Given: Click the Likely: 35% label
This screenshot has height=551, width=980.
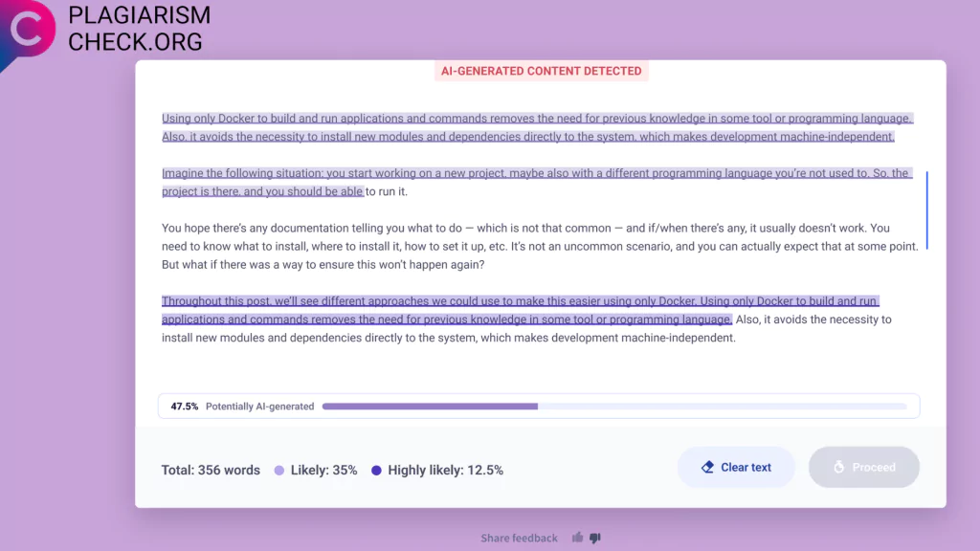Looking at the screenshot, I should coord(323,471).
